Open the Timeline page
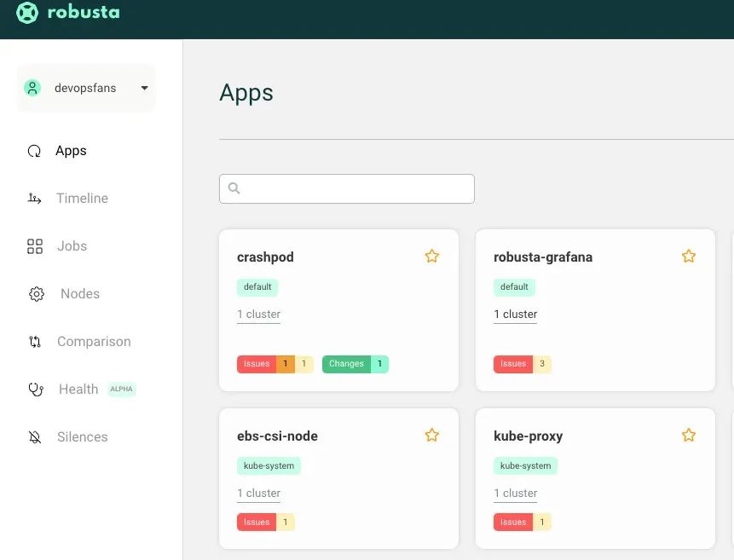Screen dimensions: 734x560 [x=82, y=199]
